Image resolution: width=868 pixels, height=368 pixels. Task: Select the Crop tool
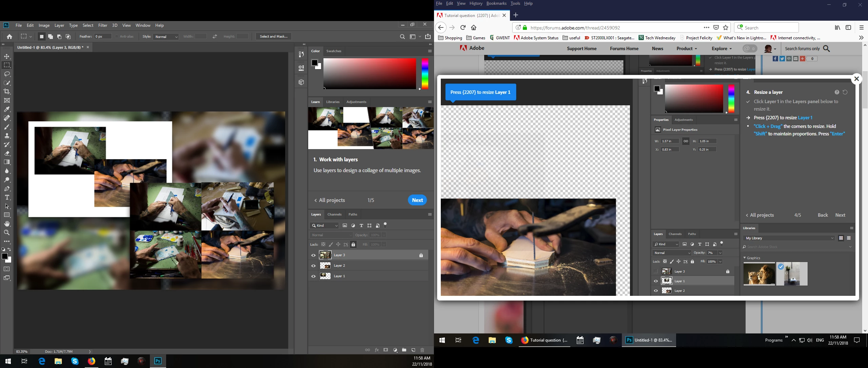(x=7, y=91)
